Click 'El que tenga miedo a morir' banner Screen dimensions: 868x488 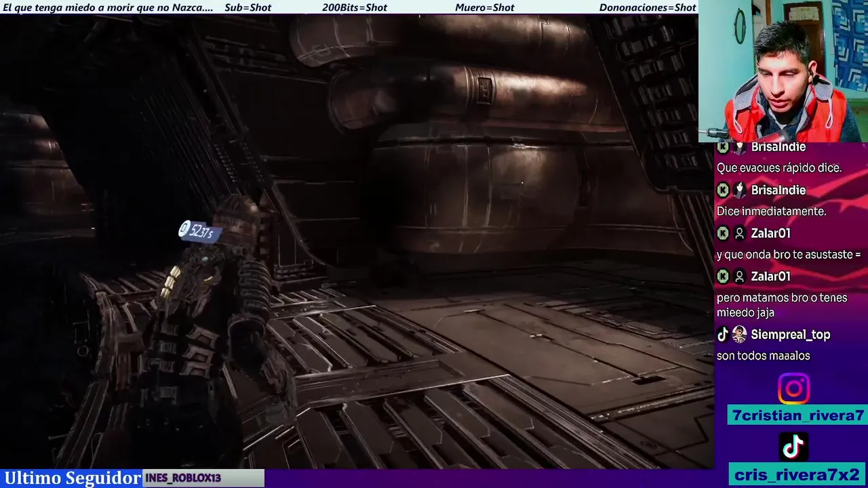tap(108, 7)
